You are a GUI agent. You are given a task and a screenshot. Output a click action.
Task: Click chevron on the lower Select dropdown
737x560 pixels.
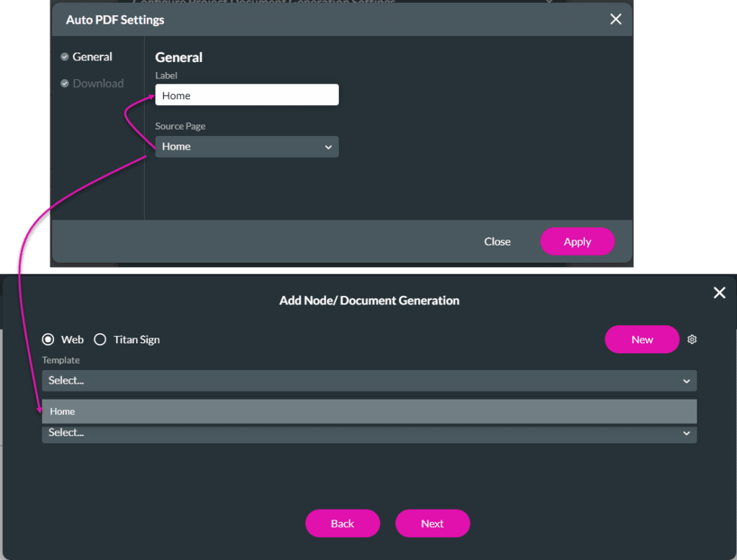pos(686,433)
